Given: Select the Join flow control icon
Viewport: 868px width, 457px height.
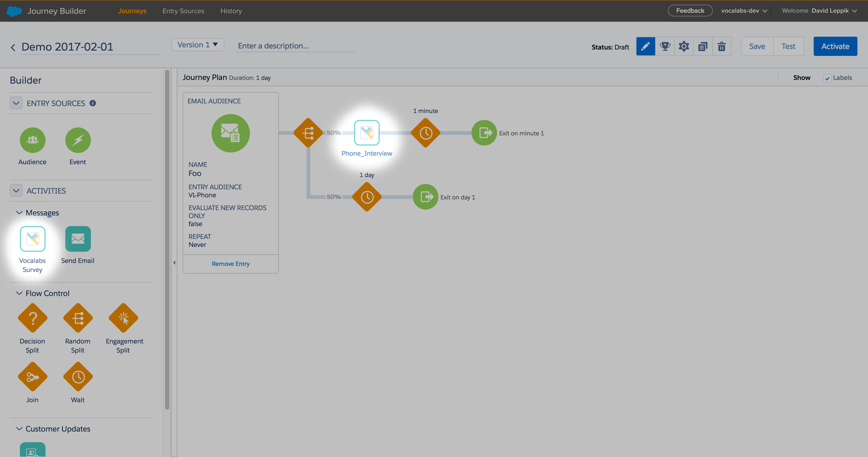Looking at the screenshot, I should pyautogui.click(x=33, y=377).
